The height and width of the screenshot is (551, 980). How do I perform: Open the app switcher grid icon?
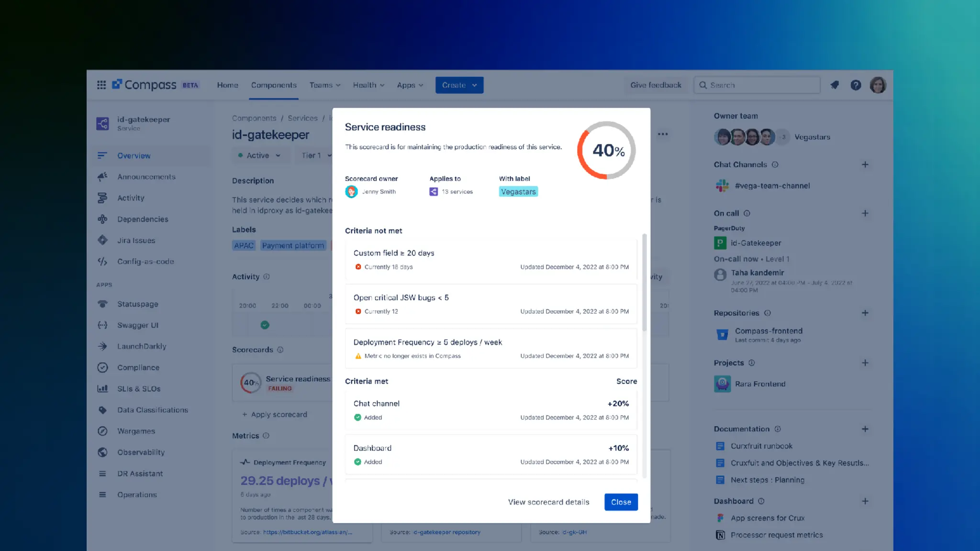coord(101,85)
